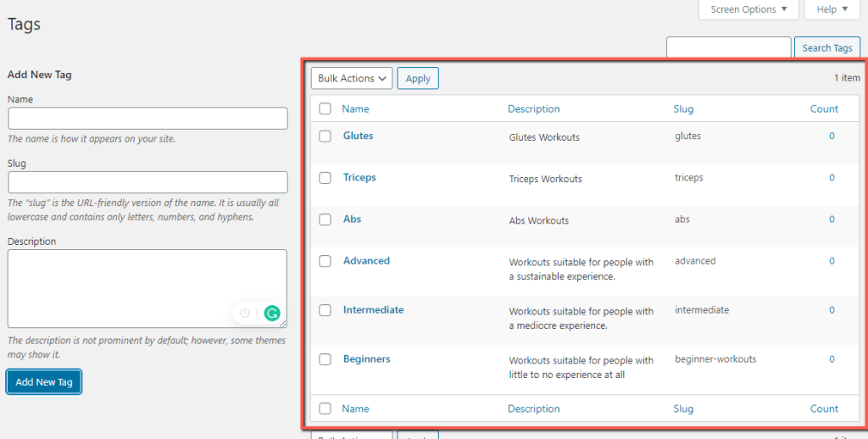The image size is (868, 439).
Task: Tick the checkbox for the Glutes tag
Action: pyautogui.click(x=325, y=136)
